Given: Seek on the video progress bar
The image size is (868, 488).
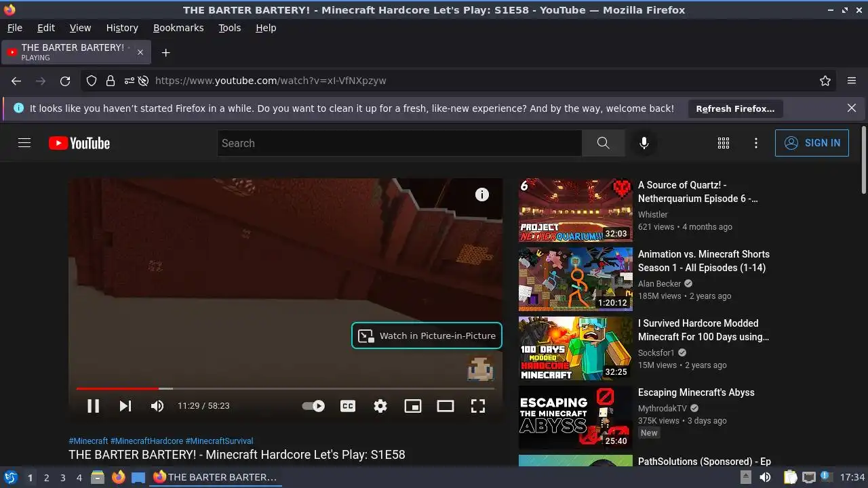Looking at the screenshot, I should point(285,388).
